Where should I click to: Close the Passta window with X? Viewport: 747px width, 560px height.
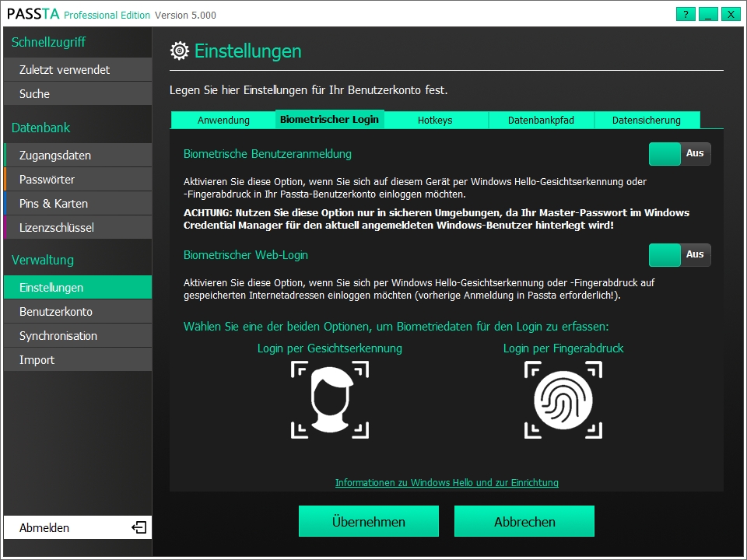coord(731,14)
